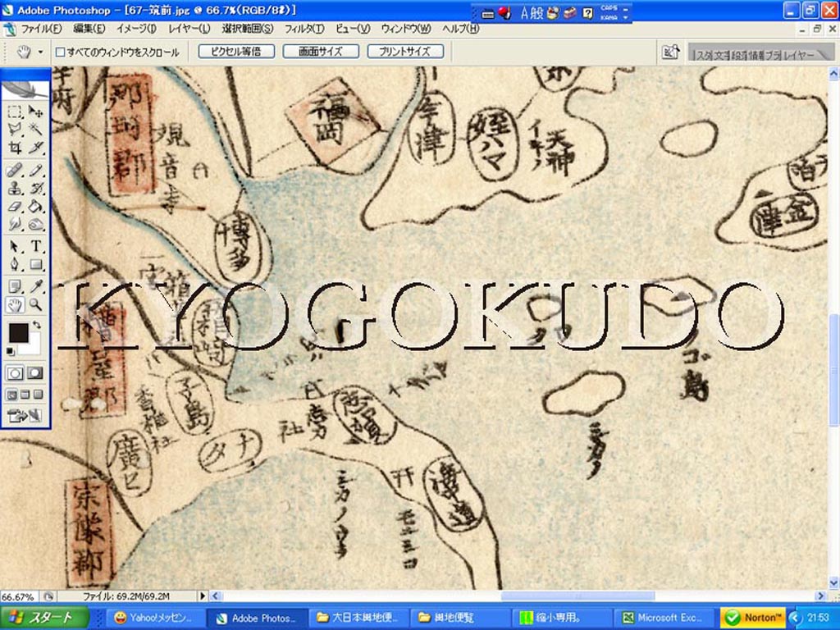The height and width of the screenshot is (630, 840).
Task: Select the Rectangle shape tool
Action: pos(35,264)
